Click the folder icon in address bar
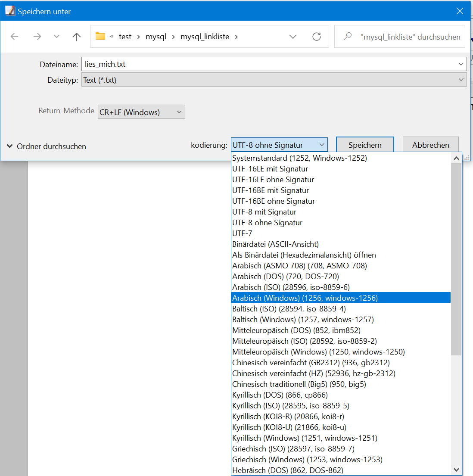The image size is (473, 476). pyautogui.click(x=100, y=37)
